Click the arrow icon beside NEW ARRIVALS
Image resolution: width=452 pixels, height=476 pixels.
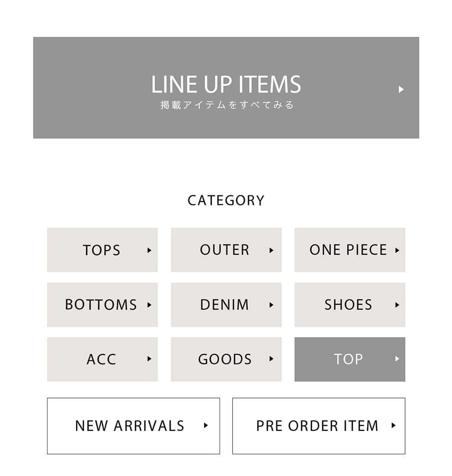click(206, 425)
